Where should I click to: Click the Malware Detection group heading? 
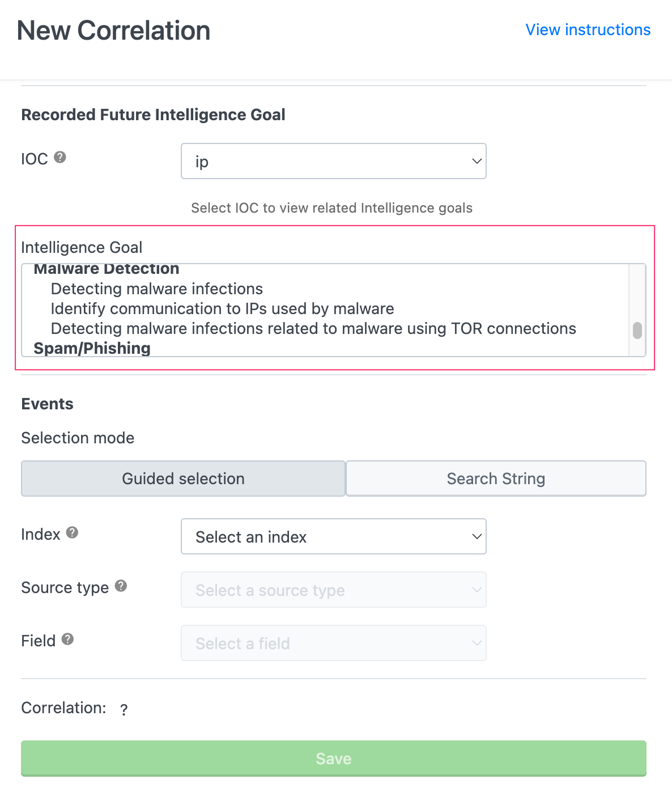(x=107, y=269)
